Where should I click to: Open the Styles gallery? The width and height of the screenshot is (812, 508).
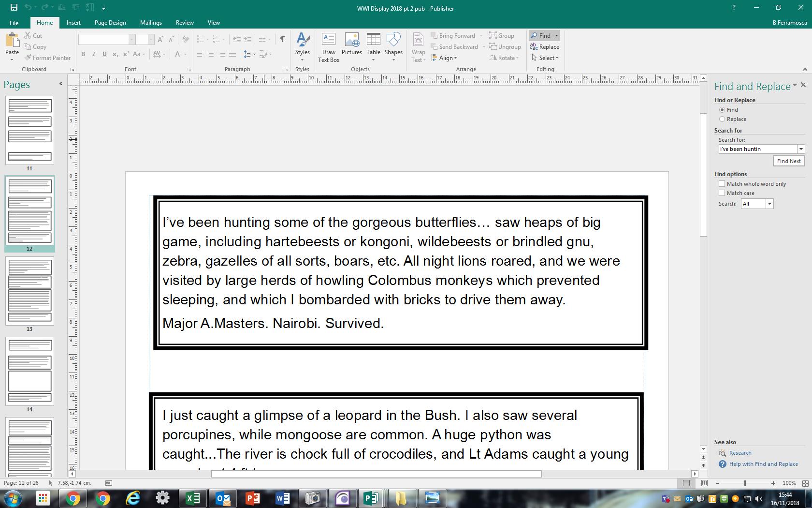point(303,47)
